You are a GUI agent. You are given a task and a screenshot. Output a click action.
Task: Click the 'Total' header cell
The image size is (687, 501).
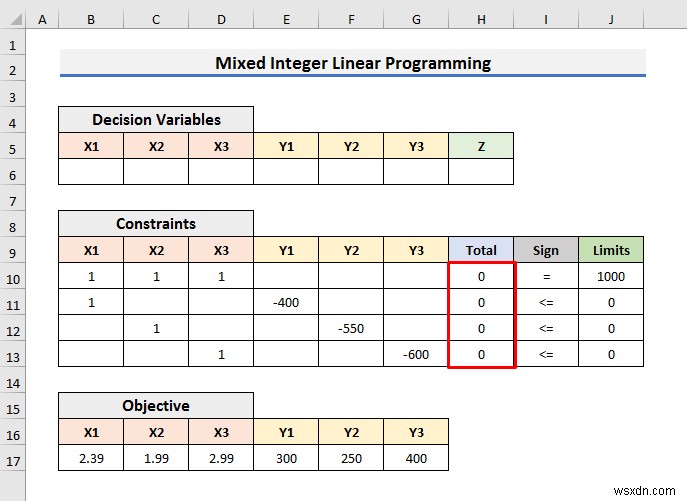coord(481,250)
